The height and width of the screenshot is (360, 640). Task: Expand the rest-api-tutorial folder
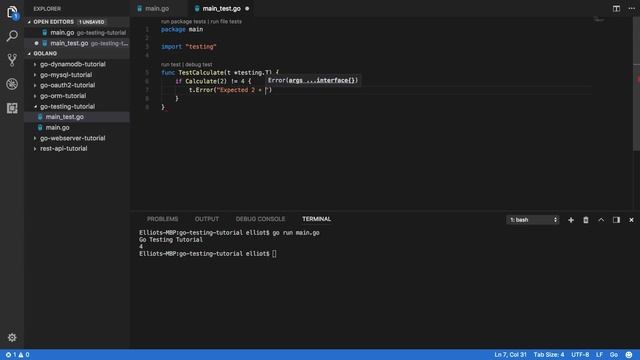63,149
